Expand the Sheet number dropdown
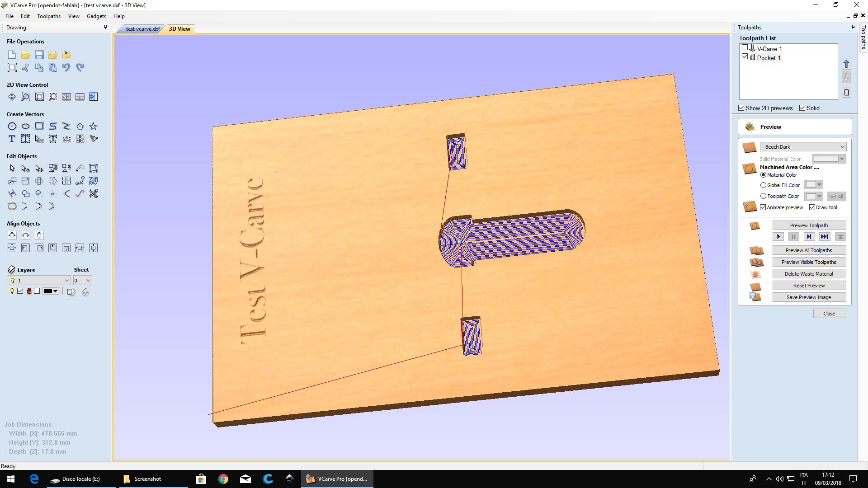 83,281
